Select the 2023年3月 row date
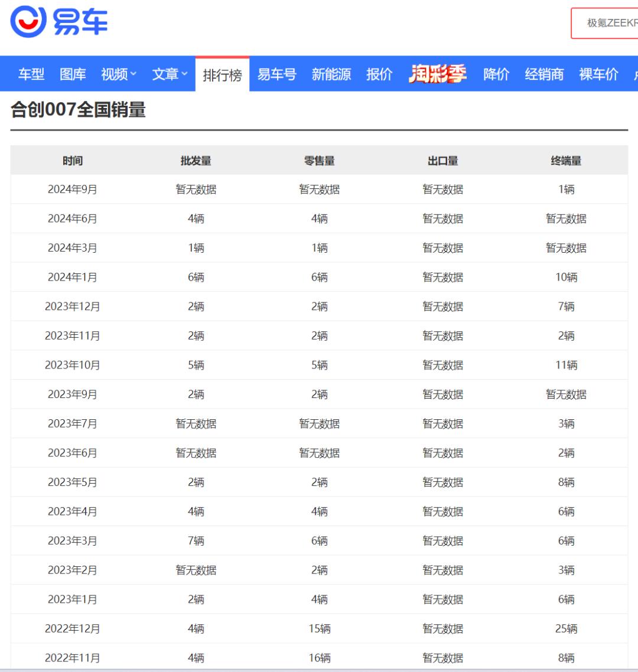Image resolution: width=638 pixels, height=672 pixels. pyautogui.click(x=73, y=540)
